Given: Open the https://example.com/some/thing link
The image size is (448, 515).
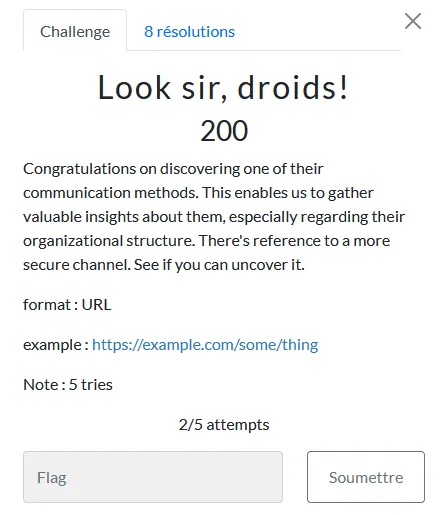Looking at the screenshot, I should pos(205,345).
